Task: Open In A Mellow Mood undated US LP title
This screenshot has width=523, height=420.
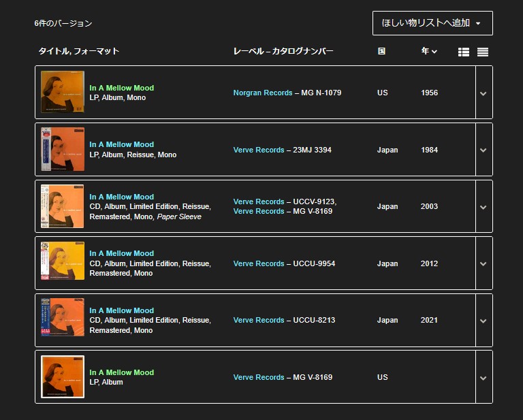Action: pos(122,372)
